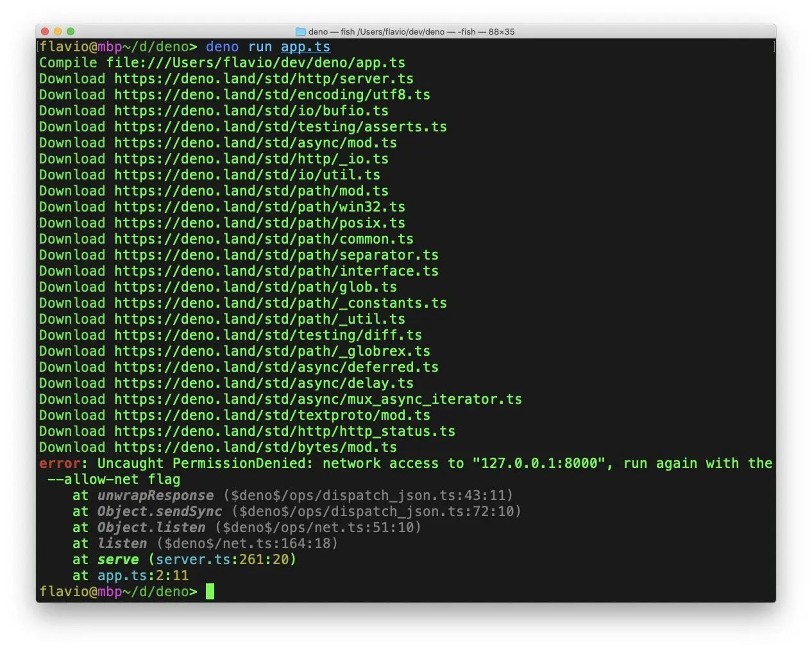
Task: Click the std/testing/diff.ts download URL
Action: [268, 335]
